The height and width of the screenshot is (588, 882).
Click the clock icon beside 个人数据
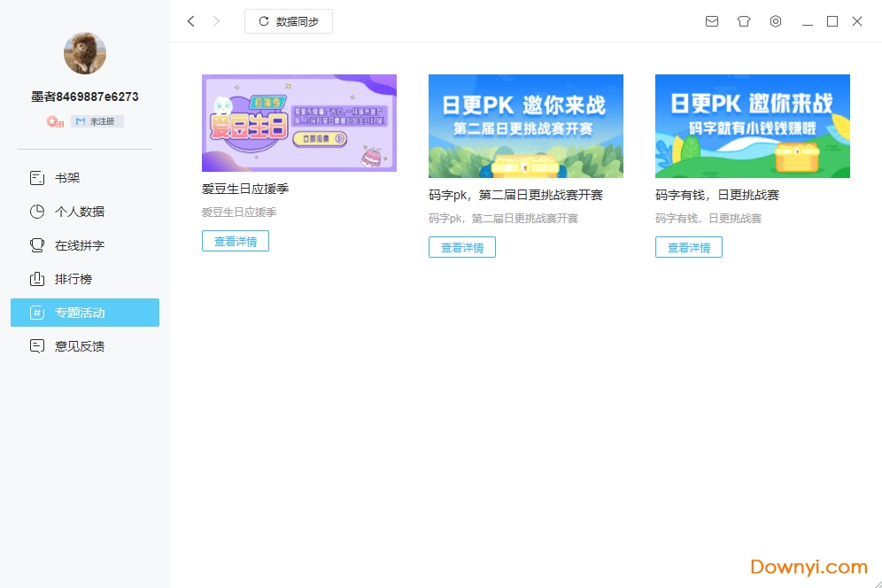35,212
